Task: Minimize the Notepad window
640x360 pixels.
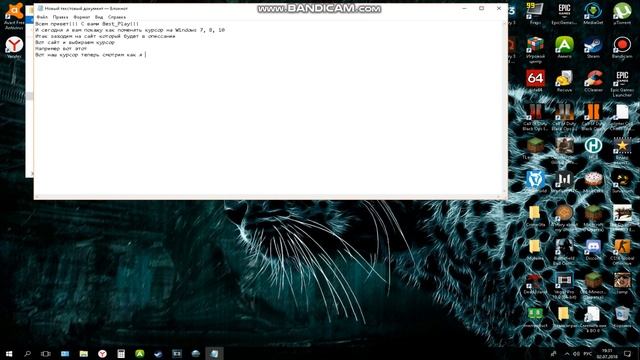Action: tap(464, 8)
